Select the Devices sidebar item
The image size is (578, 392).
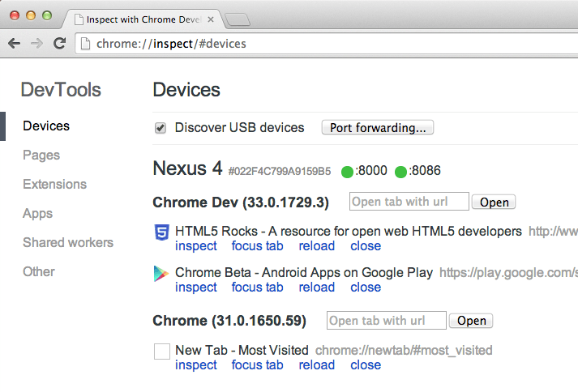(x=46, y=126)
